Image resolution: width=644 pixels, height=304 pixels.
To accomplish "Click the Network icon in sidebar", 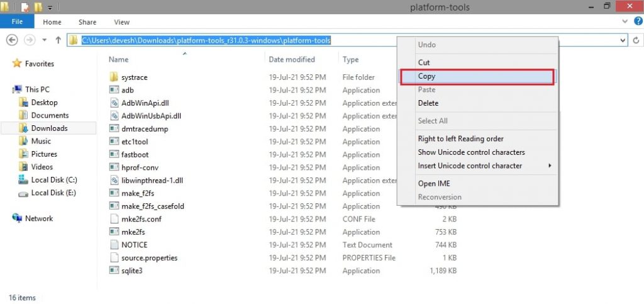I will 17,218.
